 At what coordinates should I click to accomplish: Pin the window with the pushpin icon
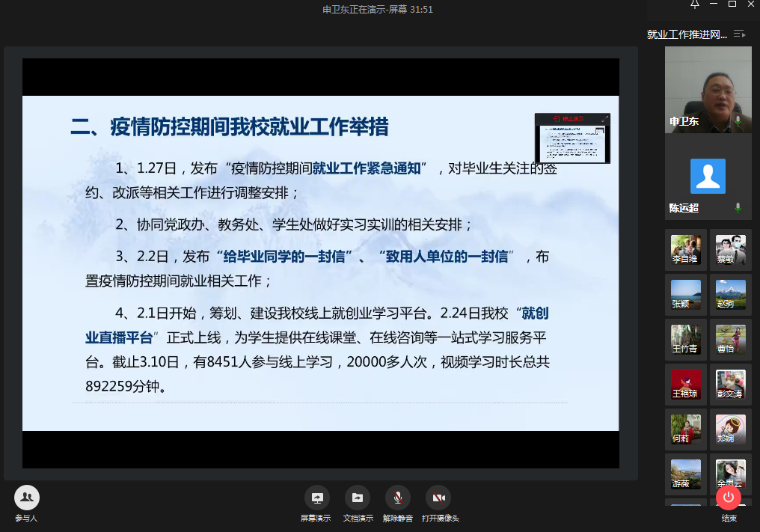(x=694, y=4)
